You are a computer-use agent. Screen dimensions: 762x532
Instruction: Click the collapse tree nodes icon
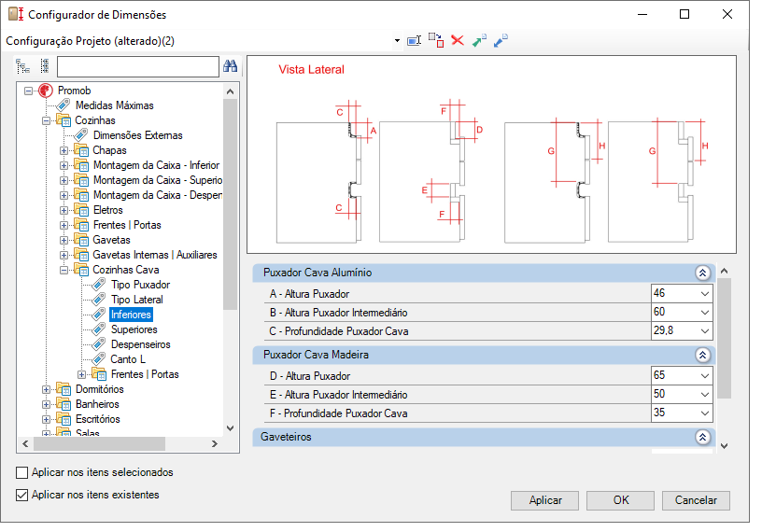(x=45, y=66)
